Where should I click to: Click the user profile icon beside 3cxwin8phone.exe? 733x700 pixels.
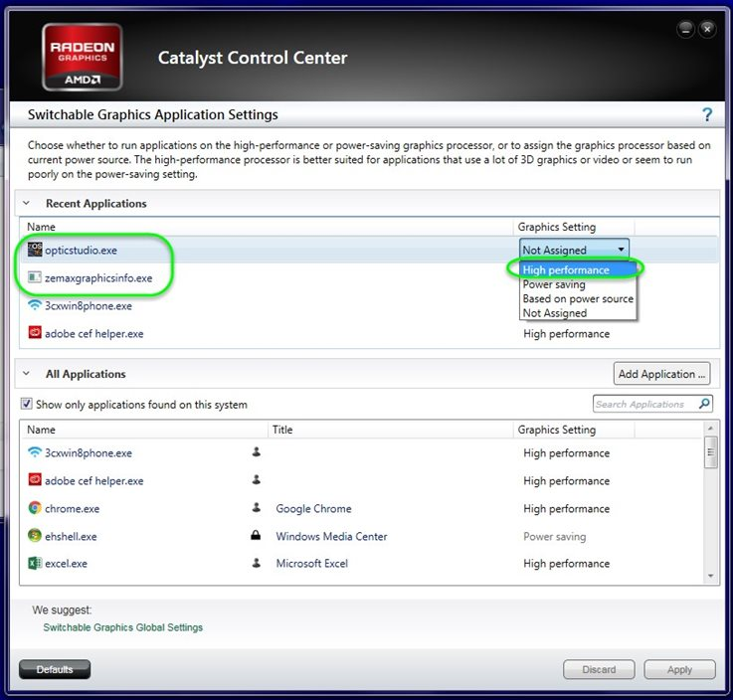coord(257,451)
